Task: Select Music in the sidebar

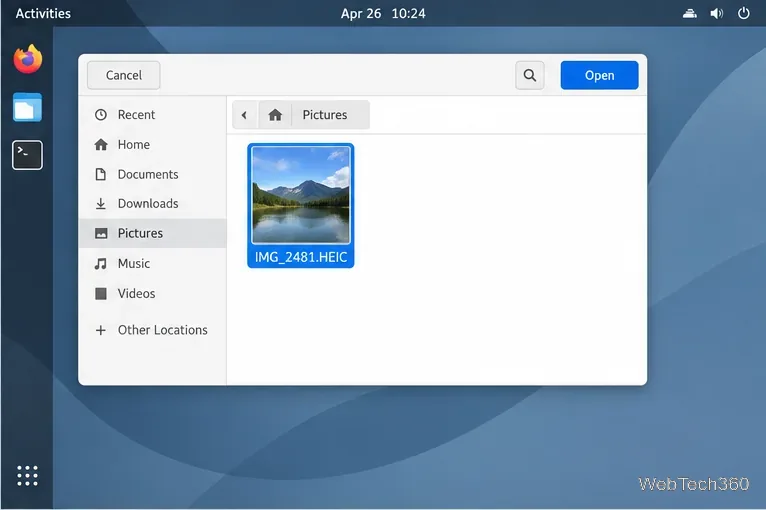Action: [x=152, y=264]
